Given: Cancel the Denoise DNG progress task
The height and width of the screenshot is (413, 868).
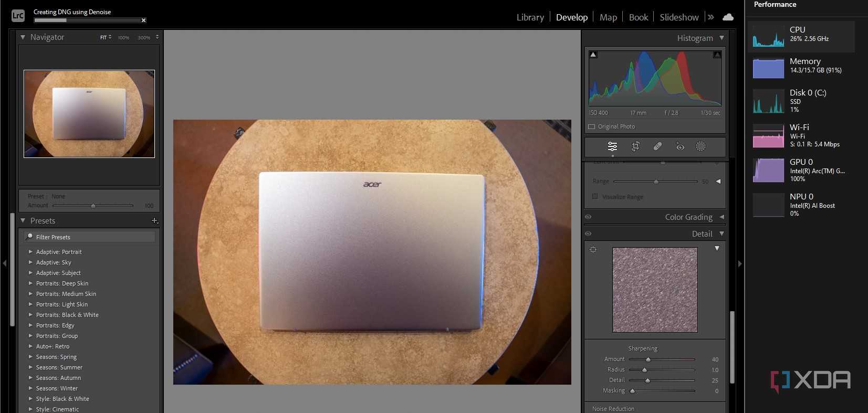Looking at the screenshot, I should click(x=143, y=20).
